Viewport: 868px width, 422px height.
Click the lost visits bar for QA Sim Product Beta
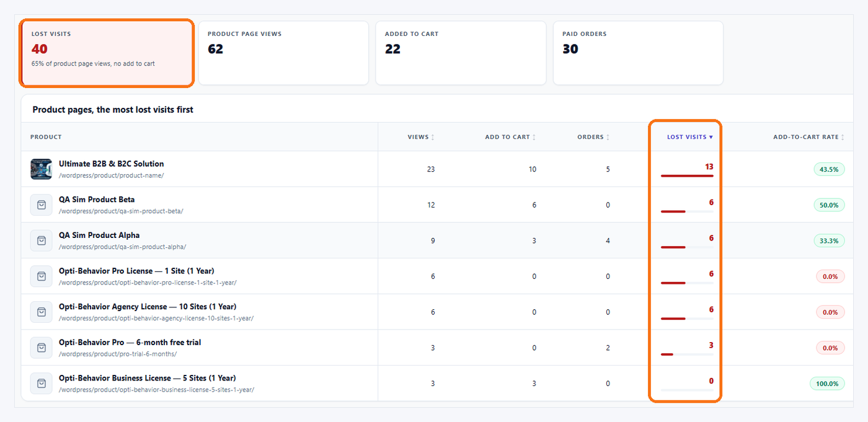pos(687,212)
